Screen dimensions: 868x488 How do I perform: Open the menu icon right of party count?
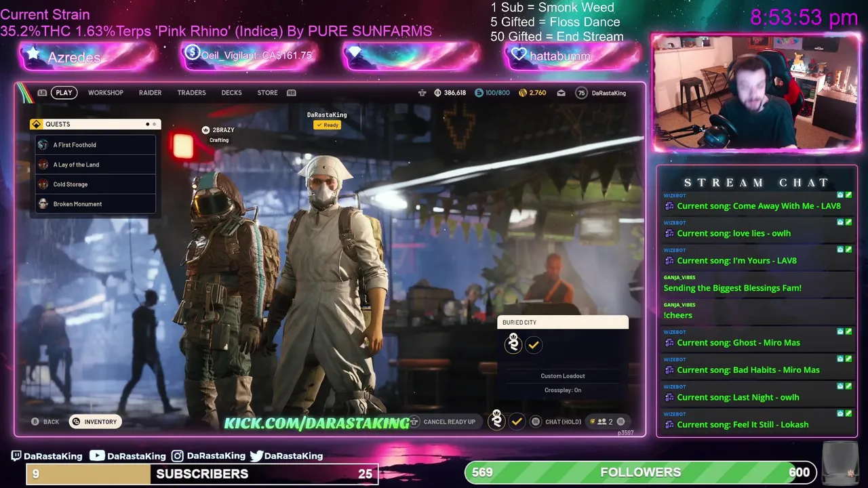pos(620,422)
